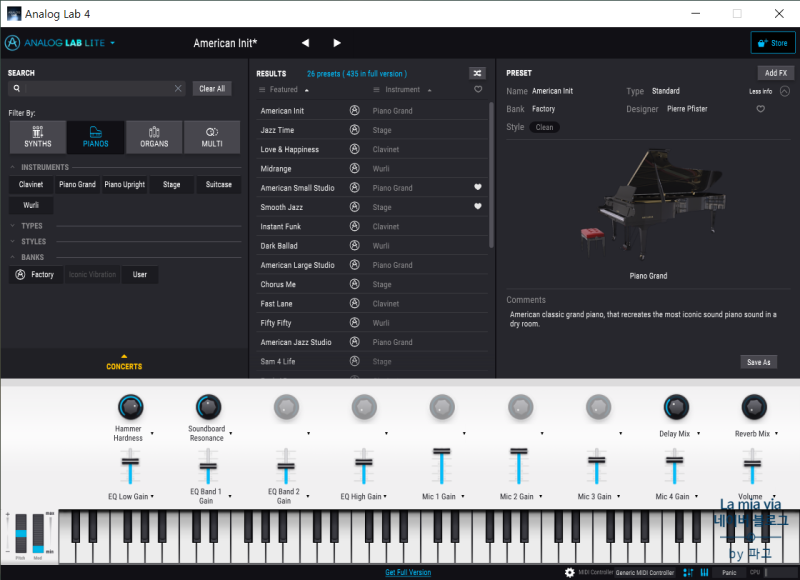Adjust the Volume fader
Viewport: 800px width, 580px height.
point(752,463)
